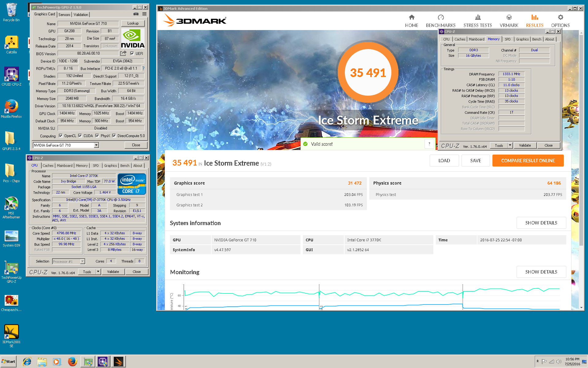The image size is (588, 368).
Task: Expand the Tools dropdown arrow in lower-left CPU-Z
Action: [x=98, y=272]
